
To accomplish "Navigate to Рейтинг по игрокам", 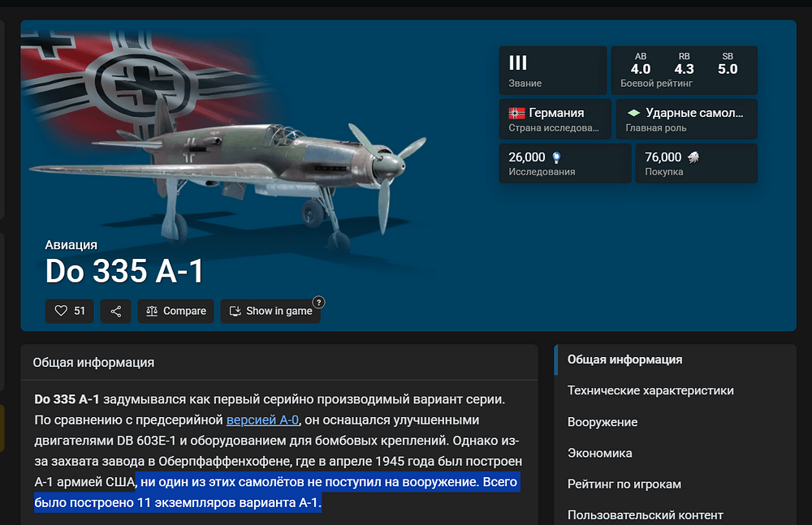I will (624, 484).
